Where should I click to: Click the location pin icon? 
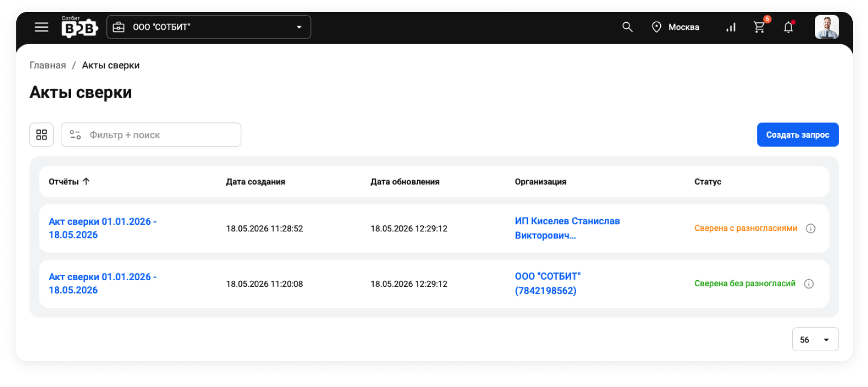click(656, 27)
